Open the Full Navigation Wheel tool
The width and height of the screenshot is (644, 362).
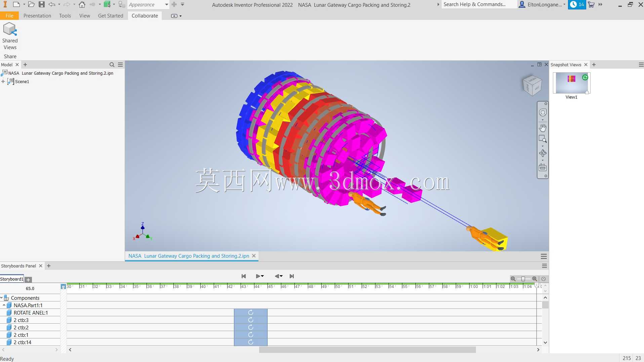point(543,112)
